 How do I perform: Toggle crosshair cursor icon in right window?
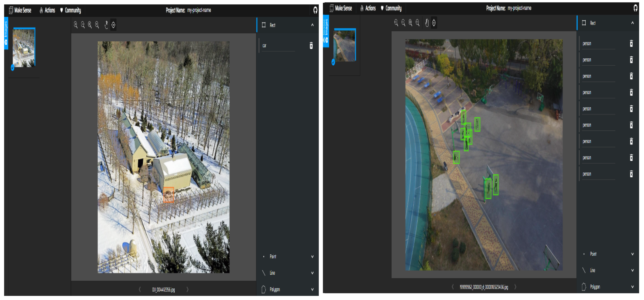click(434, 23)
